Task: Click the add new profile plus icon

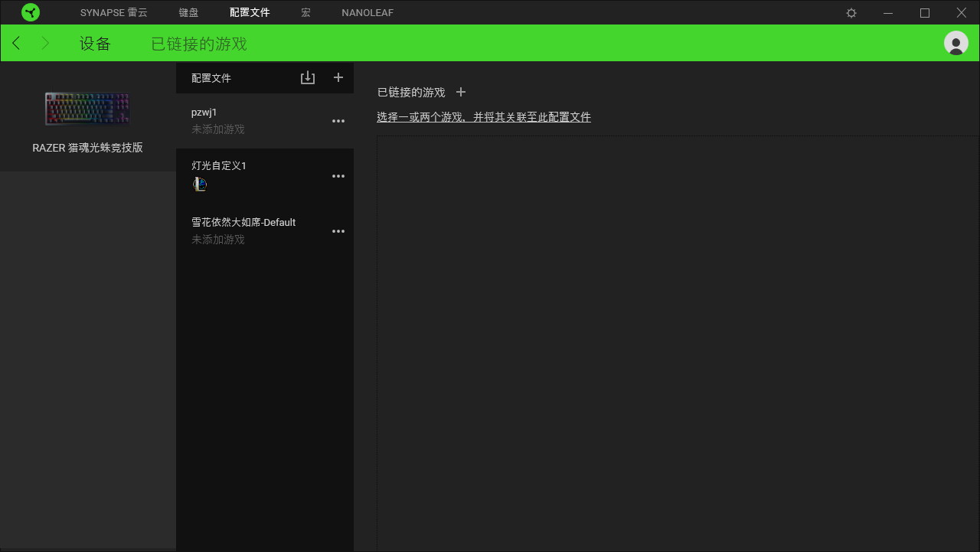Action: coord(338,77)
